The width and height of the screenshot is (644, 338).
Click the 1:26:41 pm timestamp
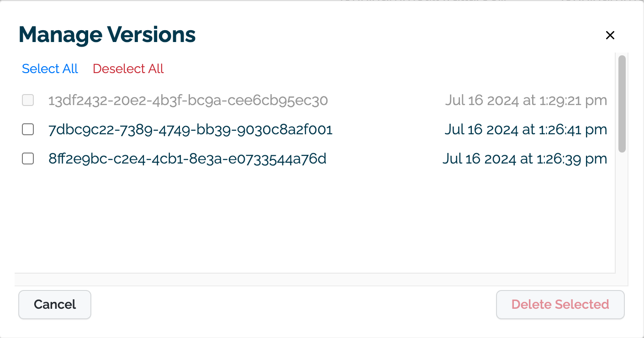click(526, 130)
